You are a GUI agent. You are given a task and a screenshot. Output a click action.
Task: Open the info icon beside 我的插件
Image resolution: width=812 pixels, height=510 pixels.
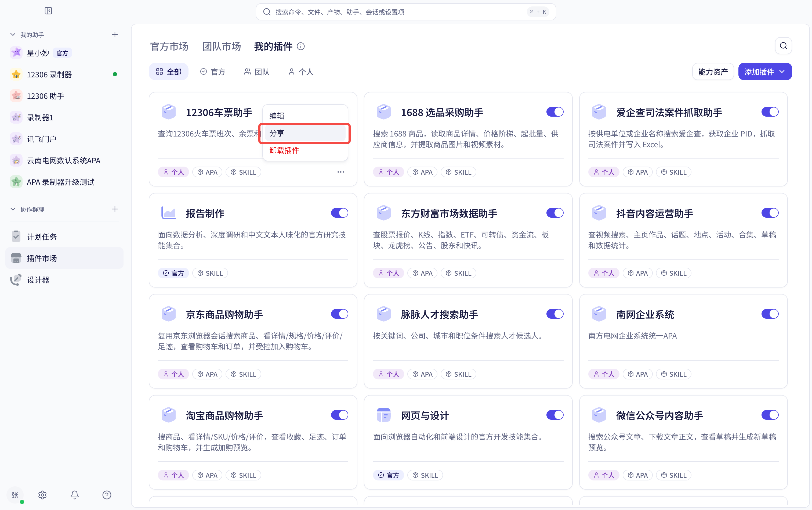[301, 46]
